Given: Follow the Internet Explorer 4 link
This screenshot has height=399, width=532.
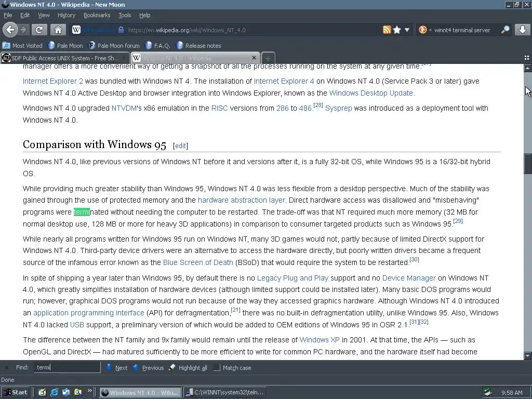Looking at the screenshot, I should 284,81.
